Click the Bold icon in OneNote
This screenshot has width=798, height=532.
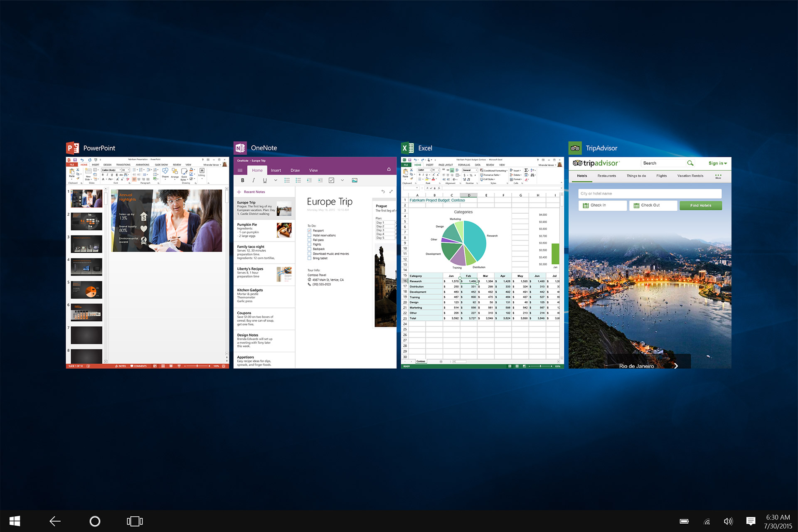[243, 180]
